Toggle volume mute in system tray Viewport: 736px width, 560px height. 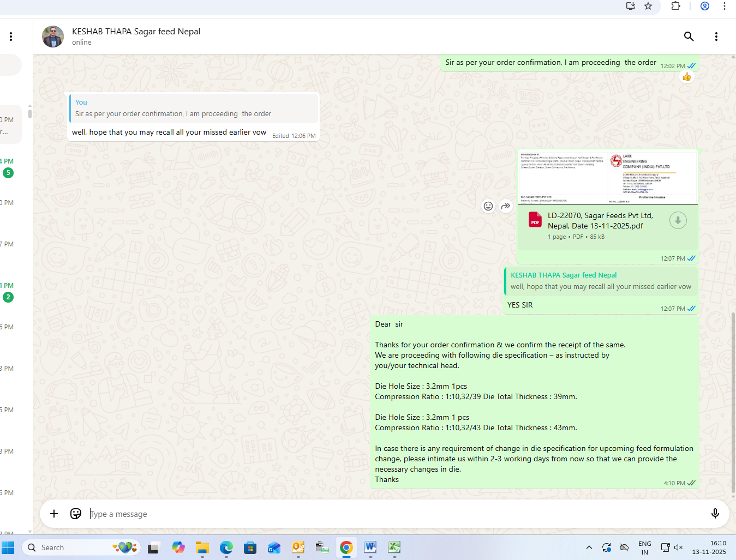(x=678, y=547)
